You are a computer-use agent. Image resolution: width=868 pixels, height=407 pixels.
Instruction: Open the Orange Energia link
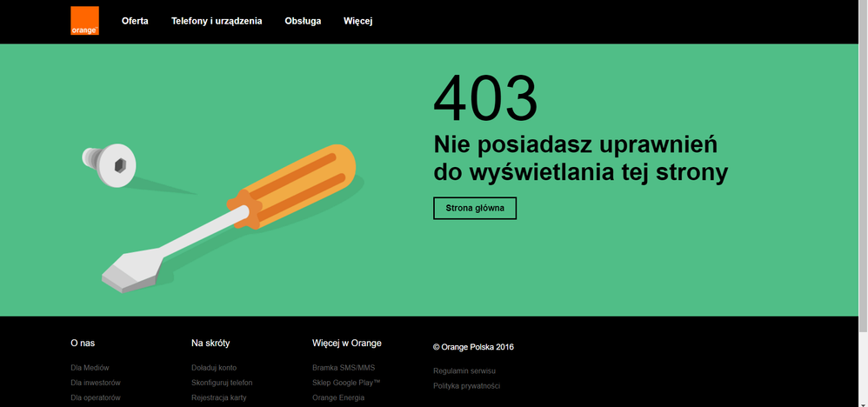tap(338, 397)
